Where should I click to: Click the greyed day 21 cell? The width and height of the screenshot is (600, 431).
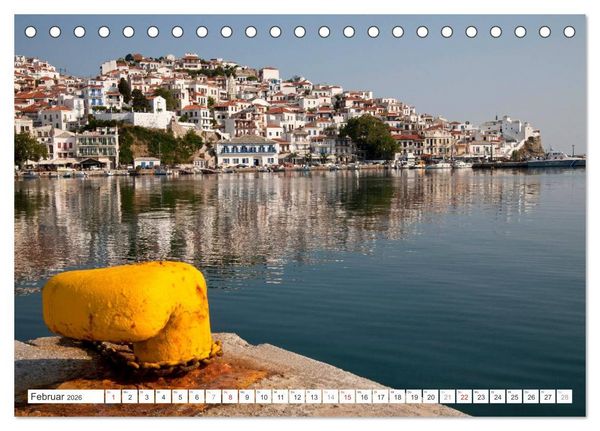(x=448, y=397)
